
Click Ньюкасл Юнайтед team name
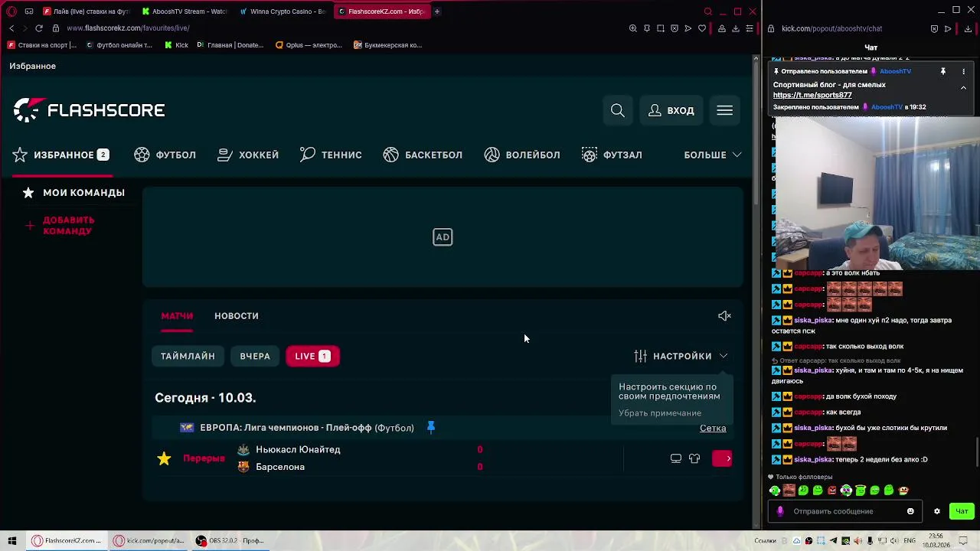pos(298,450)
